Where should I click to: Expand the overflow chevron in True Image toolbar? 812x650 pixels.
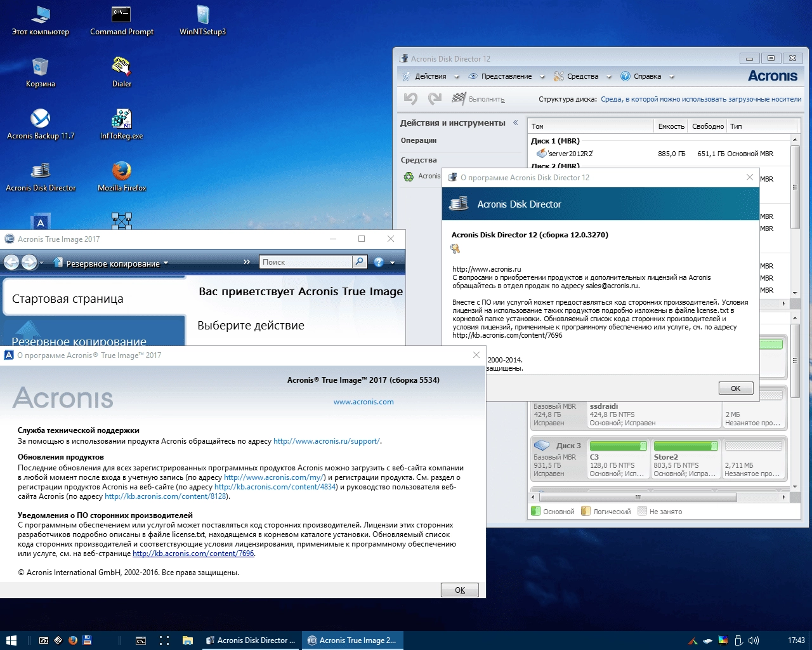pyautogui.click(x=247, y=262)
